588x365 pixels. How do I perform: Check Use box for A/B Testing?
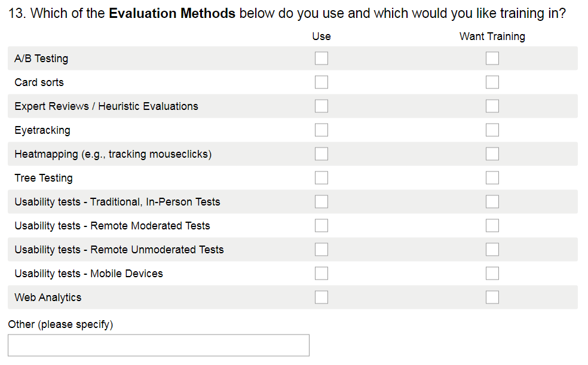pos(321,59)
